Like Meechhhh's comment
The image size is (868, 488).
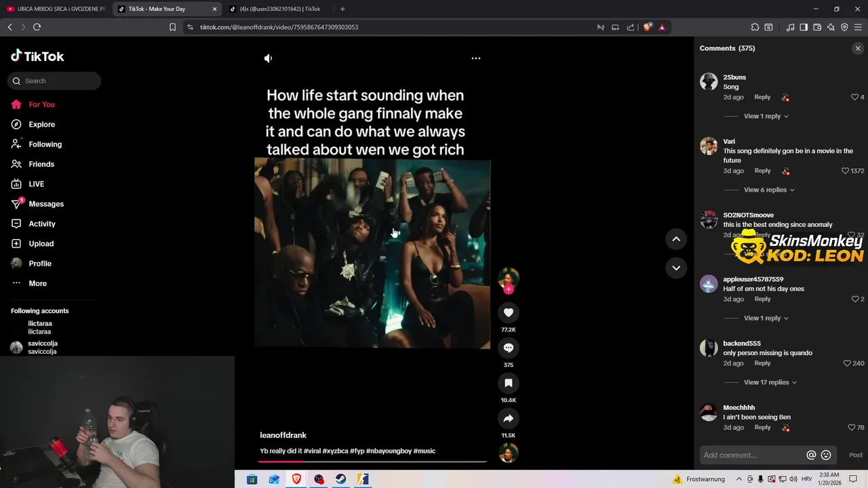tap(852, 428)
